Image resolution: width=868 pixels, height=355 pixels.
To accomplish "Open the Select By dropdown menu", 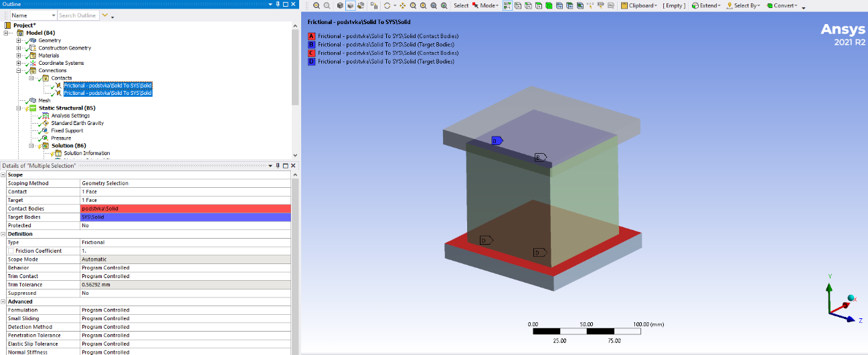I will coord(745,5).
